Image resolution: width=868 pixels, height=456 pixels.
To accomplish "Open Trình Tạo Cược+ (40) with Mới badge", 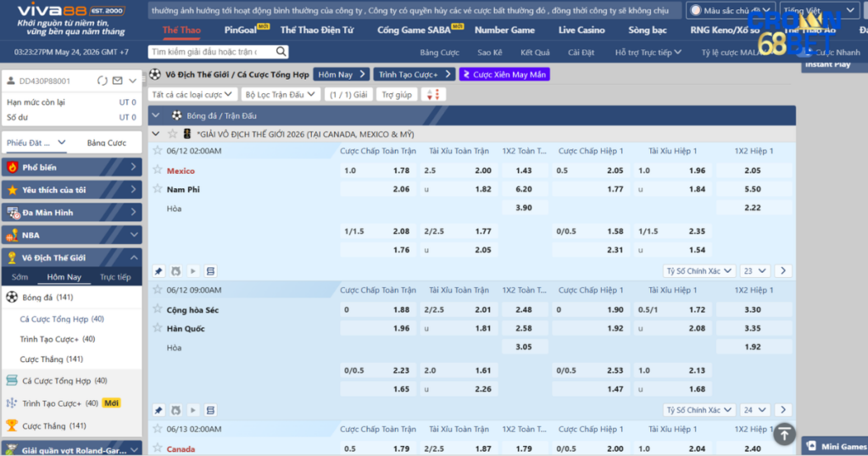I will click(72, 403).
